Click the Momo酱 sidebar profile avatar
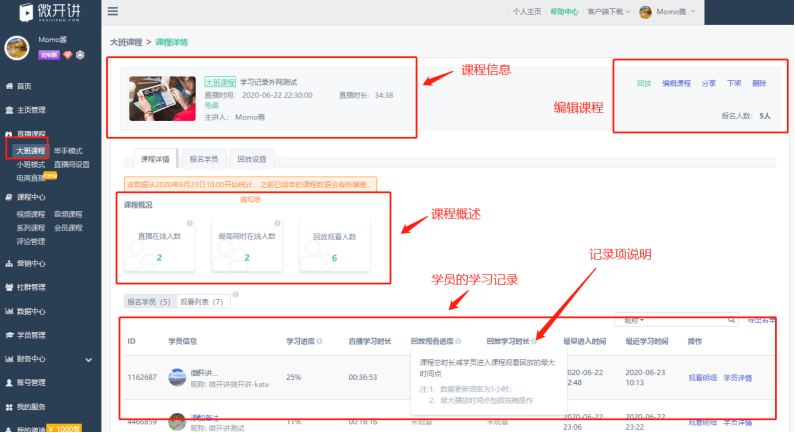795x433 pixels. point(18,47)
